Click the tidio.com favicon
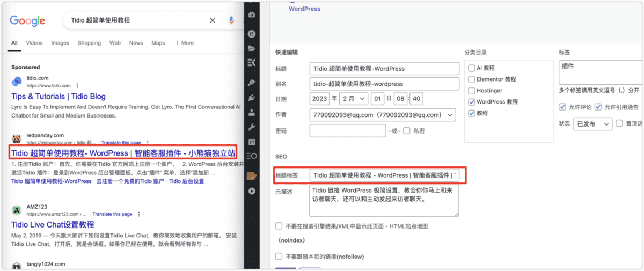The height and width of the screenshot is (271, 644). (17, 82)
